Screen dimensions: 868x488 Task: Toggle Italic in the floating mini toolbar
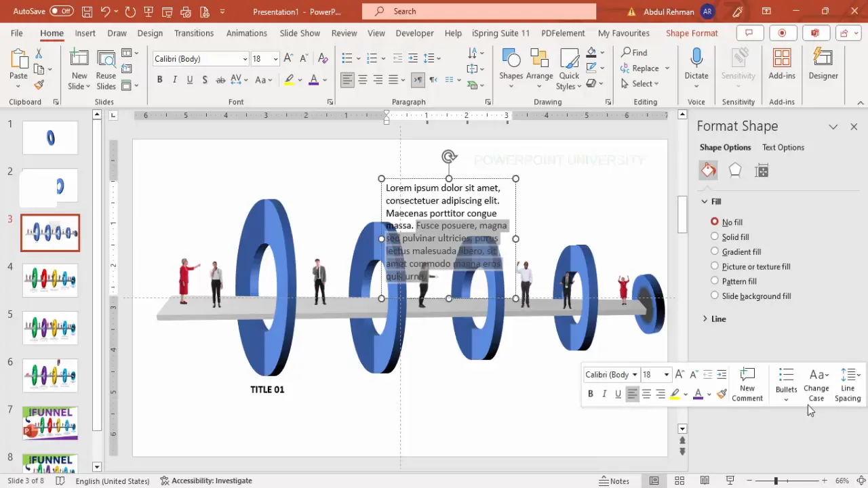[x=604, y=394]
